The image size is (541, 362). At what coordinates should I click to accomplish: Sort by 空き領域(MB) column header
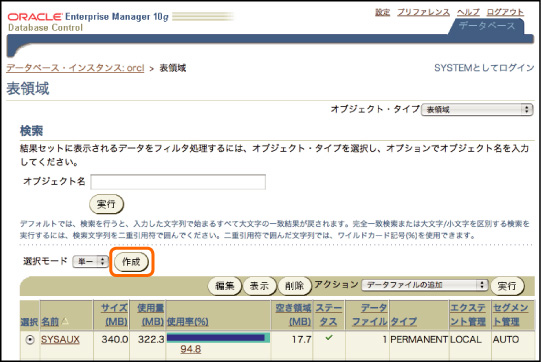pyautogui.click(x=293, y=314)
